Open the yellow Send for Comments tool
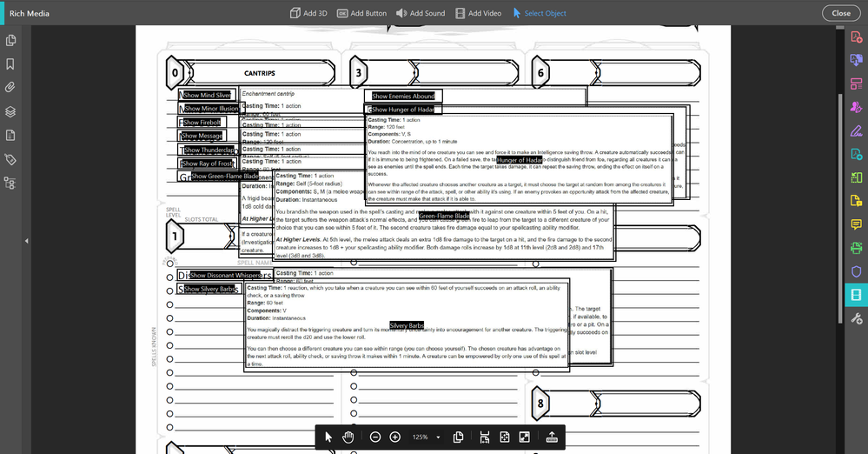Image resolution: width=868 pixels, height=454 pixels. click(856, 201)
